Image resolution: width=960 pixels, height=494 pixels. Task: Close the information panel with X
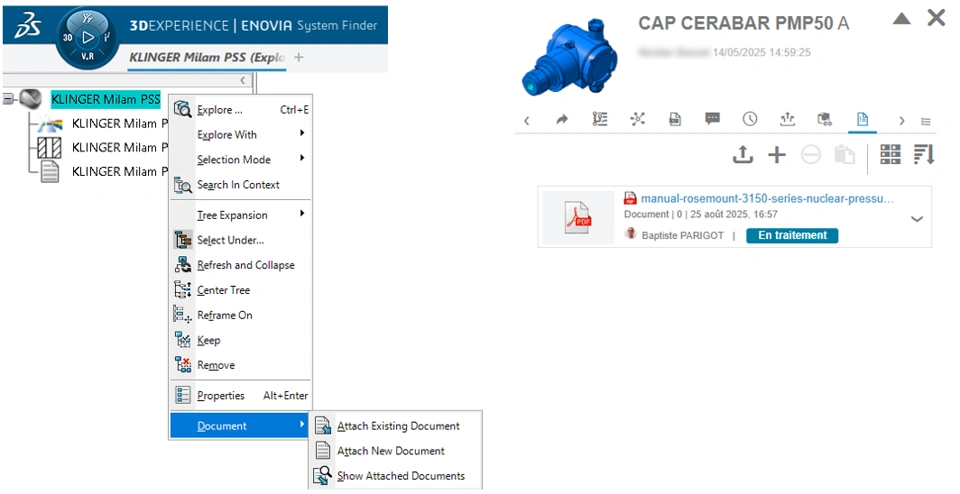(x=936, y=18)
